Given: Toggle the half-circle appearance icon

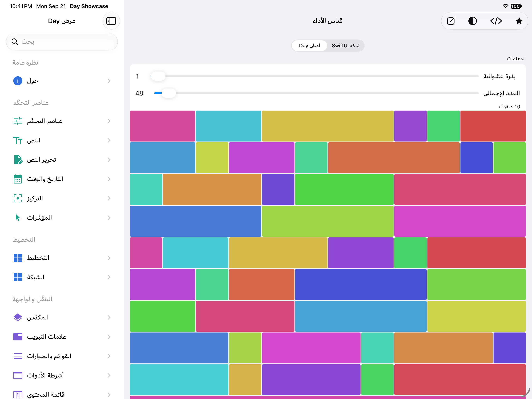Looking at the screenshot, I should point(472,21).
